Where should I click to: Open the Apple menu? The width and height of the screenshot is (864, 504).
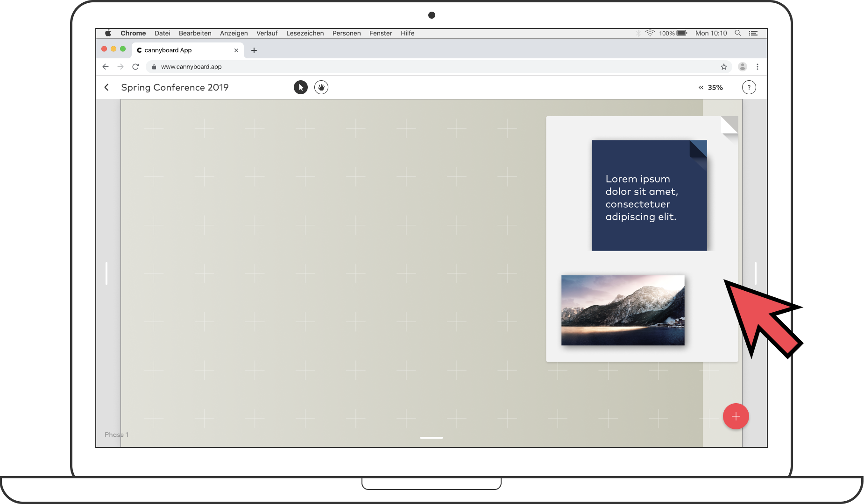(x=108, y=33)
